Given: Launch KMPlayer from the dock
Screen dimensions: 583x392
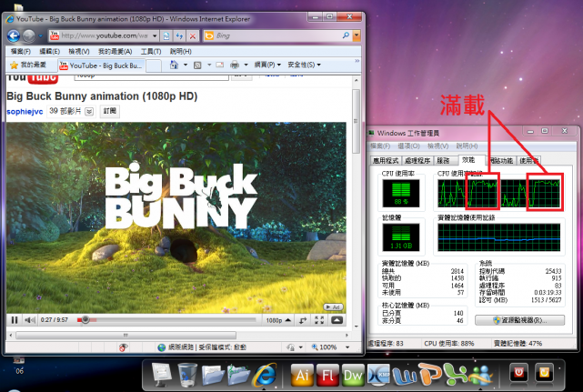Looking at the screenshot, I should tap(378, 374).
